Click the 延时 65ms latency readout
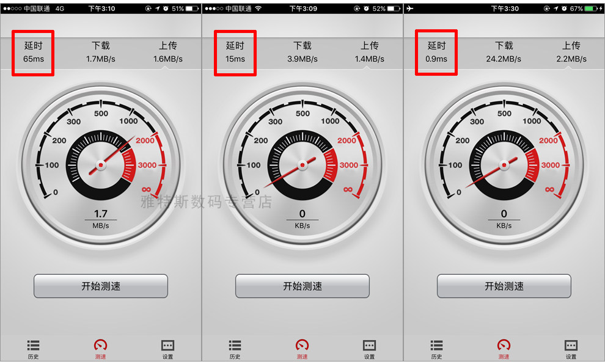The image size is (605, 364). pos(34,52)
